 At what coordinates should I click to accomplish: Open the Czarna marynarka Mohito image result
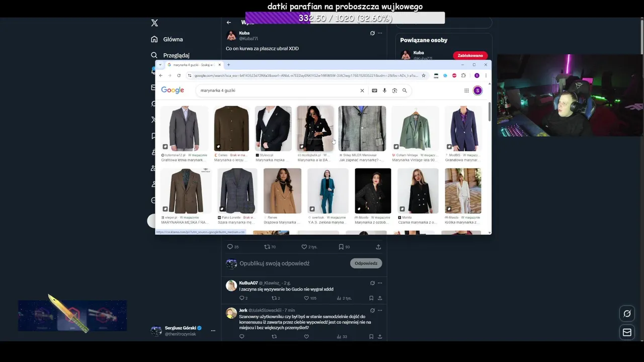coord(418,191)
